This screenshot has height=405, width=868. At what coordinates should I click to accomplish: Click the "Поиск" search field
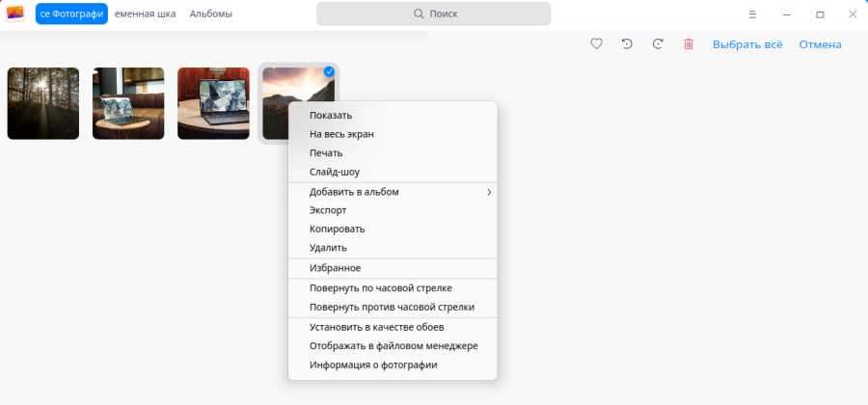433,14
